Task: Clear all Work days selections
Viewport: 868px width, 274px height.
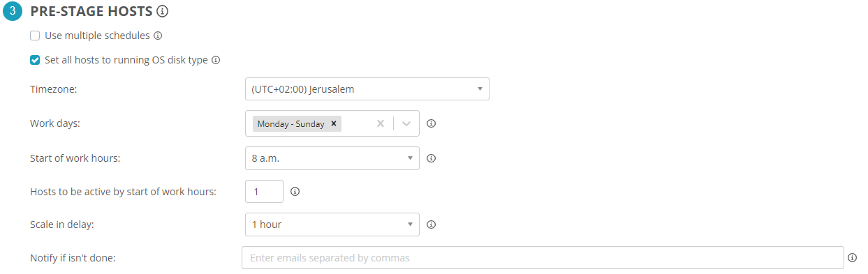Action: [x=381, y=124]
